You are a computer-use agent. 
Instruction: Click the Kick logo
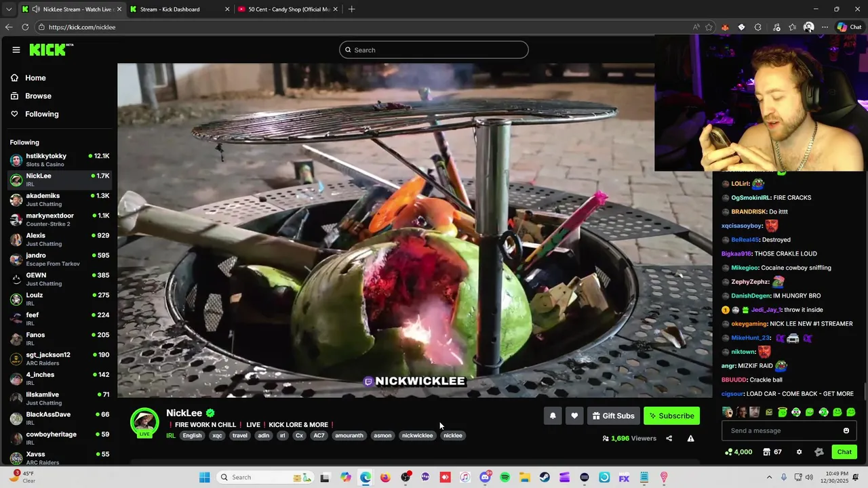51,49
